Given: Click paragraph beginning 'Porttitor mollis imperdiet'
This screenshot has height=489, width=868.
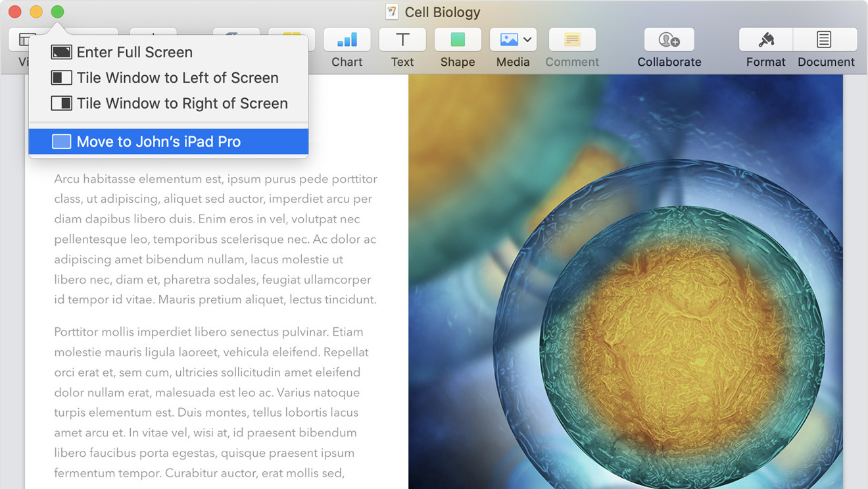Looking at the screenshot, I should [x=212, y=402].
